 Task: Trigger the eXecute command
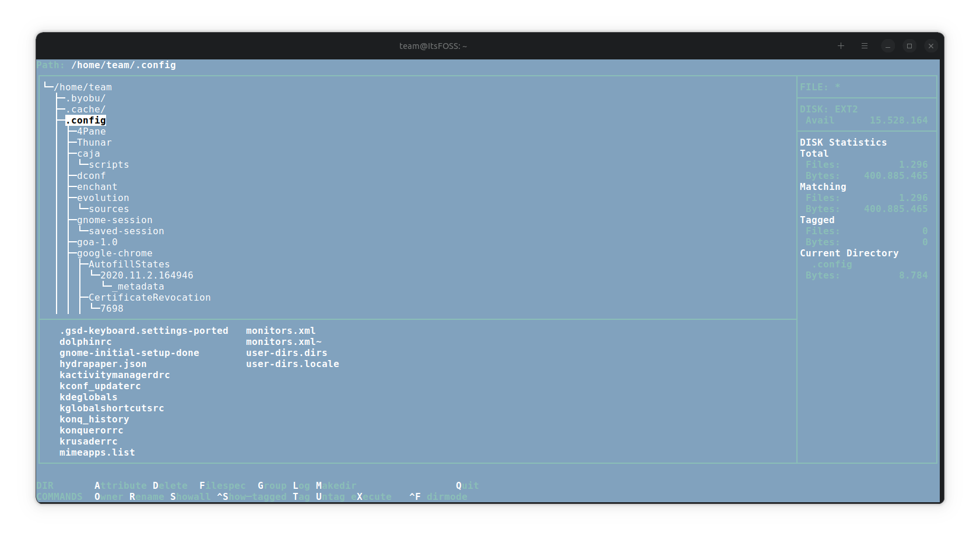pyautogui.click(x=371, y=496)
